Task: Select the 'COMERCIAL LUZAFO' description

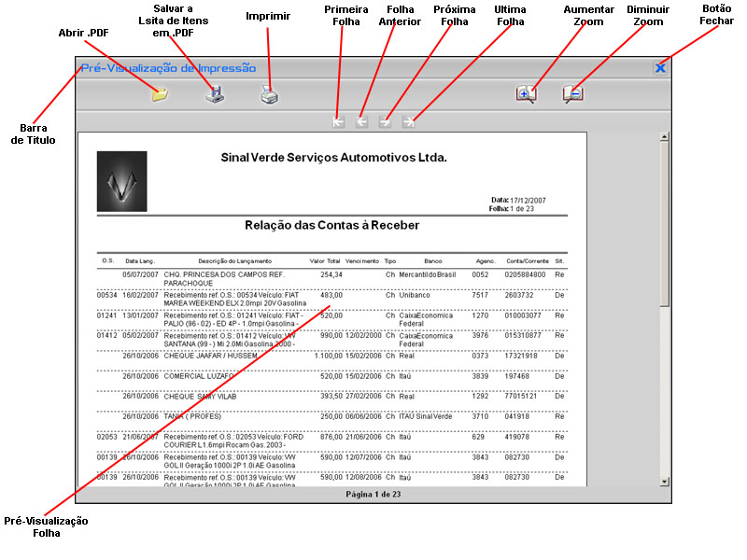Action: (x=199, y=376)
